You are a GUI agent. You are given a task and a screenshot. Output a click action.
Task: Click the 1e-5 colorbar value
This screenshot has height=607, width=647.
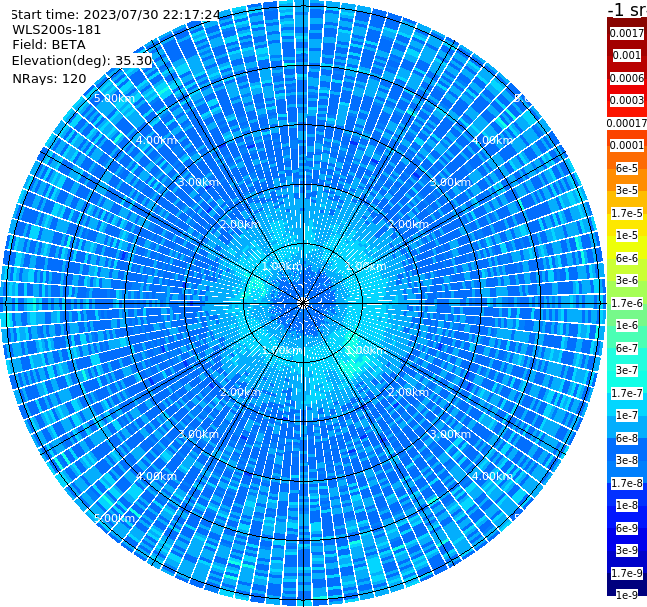coord(627,235)
